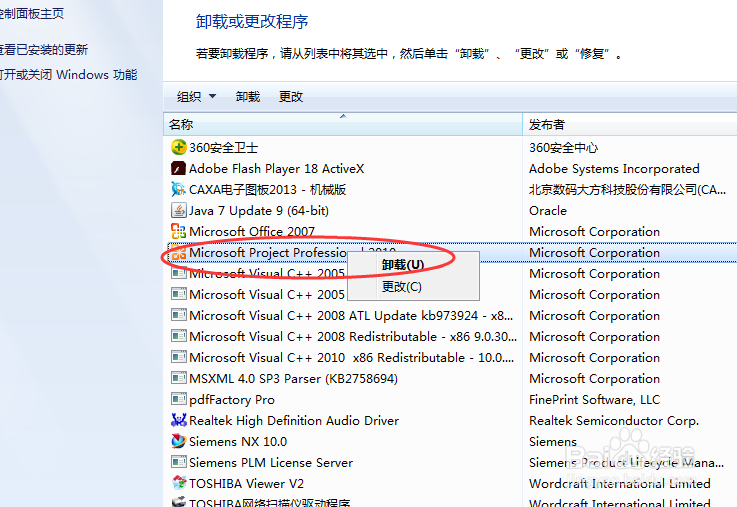
Task: Select the TOSHIBA Viewer V2 entry
Action: pos(246,483)
